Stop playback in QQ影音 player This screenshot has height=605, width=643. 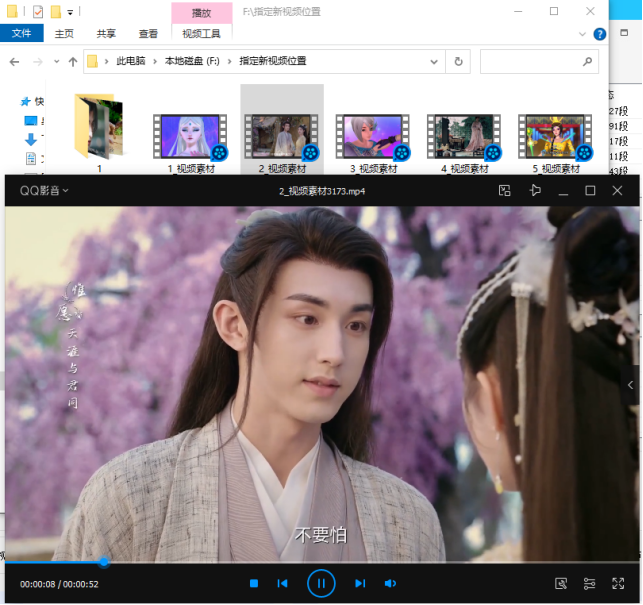pyautogui.click(x=254, y=583)
